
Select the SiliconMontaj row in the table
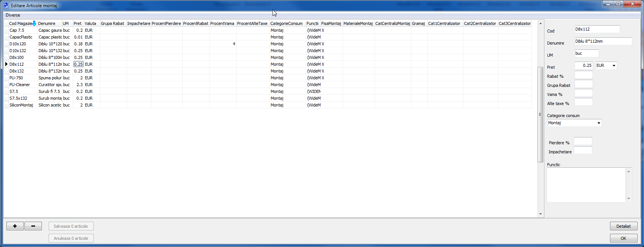click(x=21, y=105)
